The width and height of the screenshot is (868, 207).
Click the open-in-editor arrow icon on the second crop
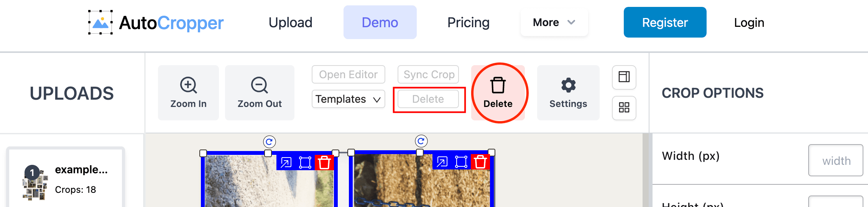[442, 162]
